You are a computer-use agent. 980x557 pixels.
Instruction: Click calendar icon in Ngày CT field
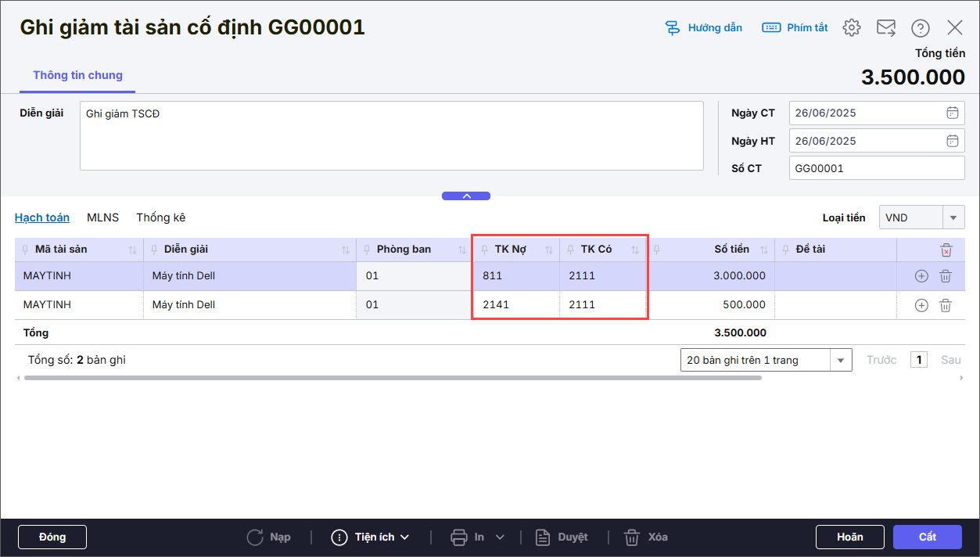pos(952,113)
